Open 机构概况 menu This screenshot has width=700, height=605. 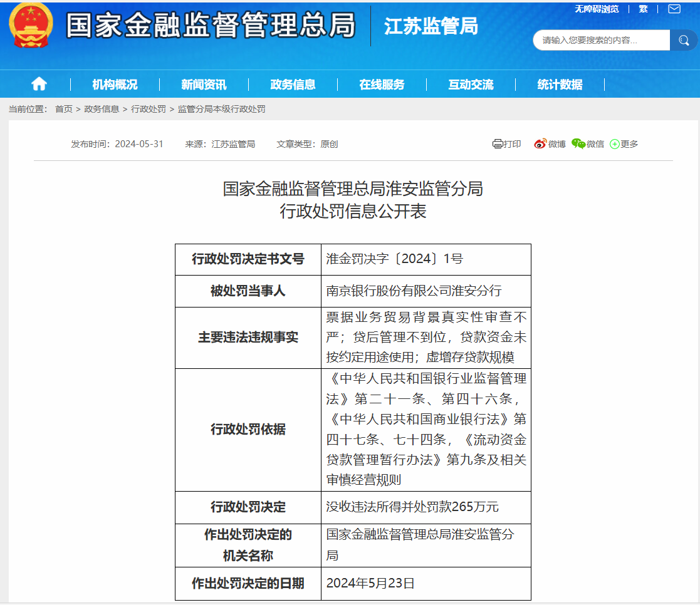coord(115,85)
